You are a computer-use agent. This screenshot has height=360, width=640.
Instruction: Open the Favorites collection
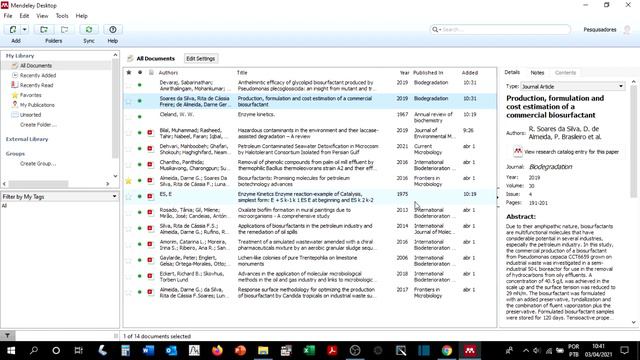click(x=31, y=95)
